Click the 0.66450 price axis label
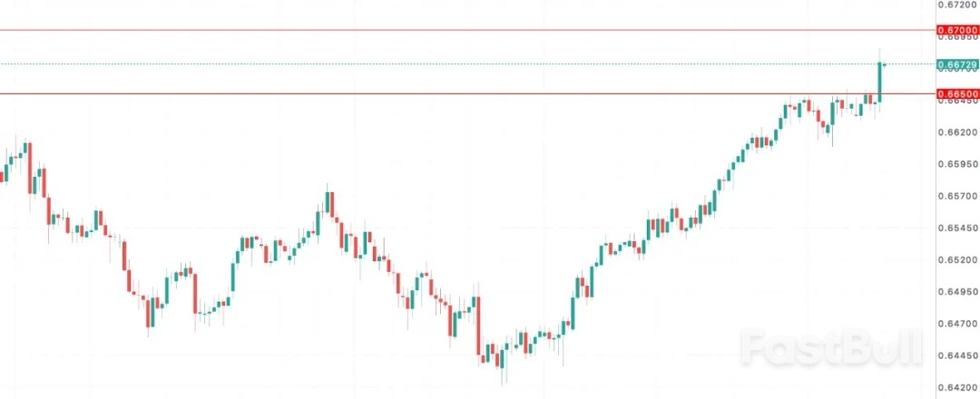This screenshot has width=980, height=399. [x=959, y=102]
